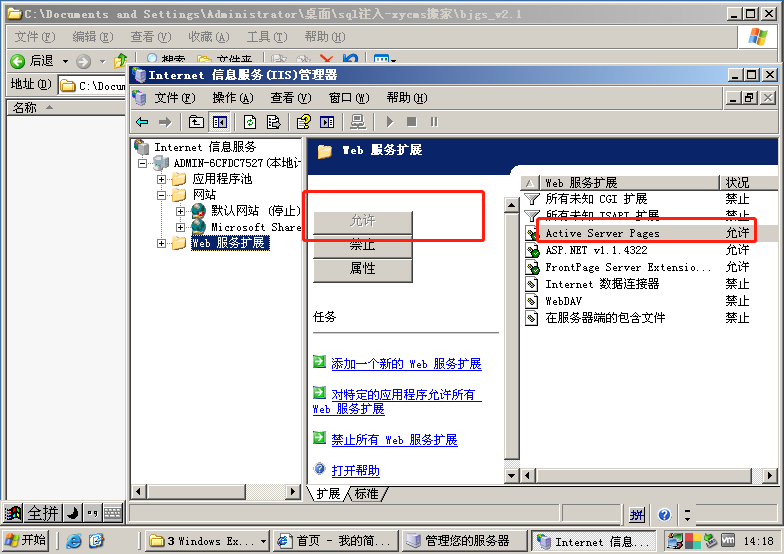Click the Export List icon

[x=274, y=122]
